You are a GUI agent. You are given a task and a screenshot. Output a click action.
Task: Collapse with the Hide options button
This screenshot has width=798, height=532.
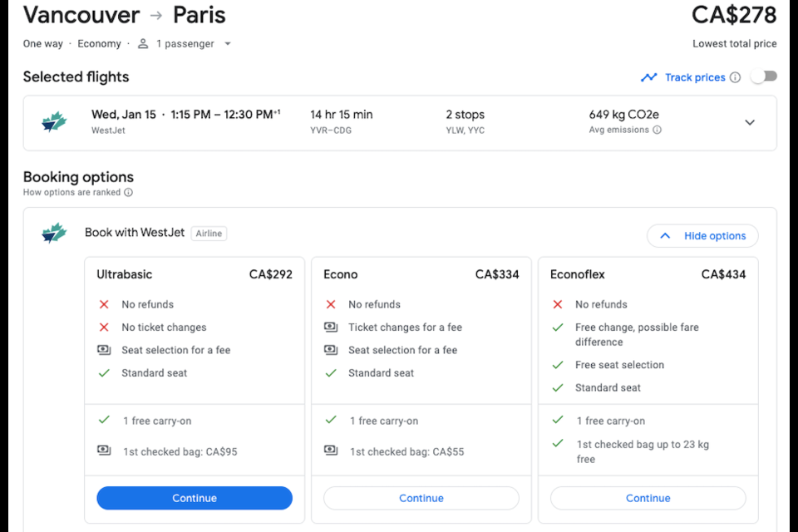click(702, 236)
